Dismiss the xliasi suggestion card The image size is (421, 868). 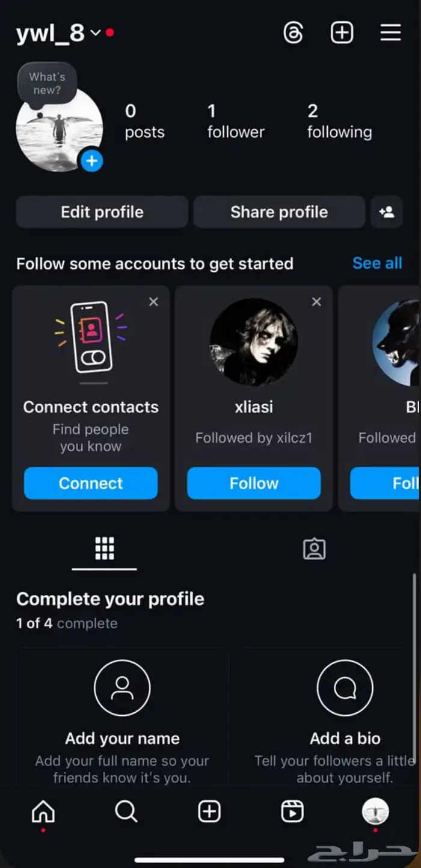tap(316, 302)
